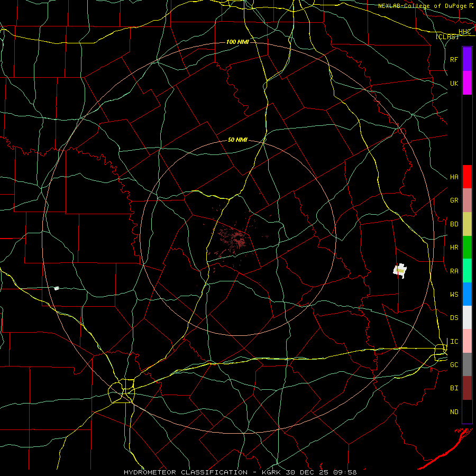Image resolution: width=476 pixels, height=476 pixels.
Task: Click the magenta UK color swatch
Action: tap(467, 83)
